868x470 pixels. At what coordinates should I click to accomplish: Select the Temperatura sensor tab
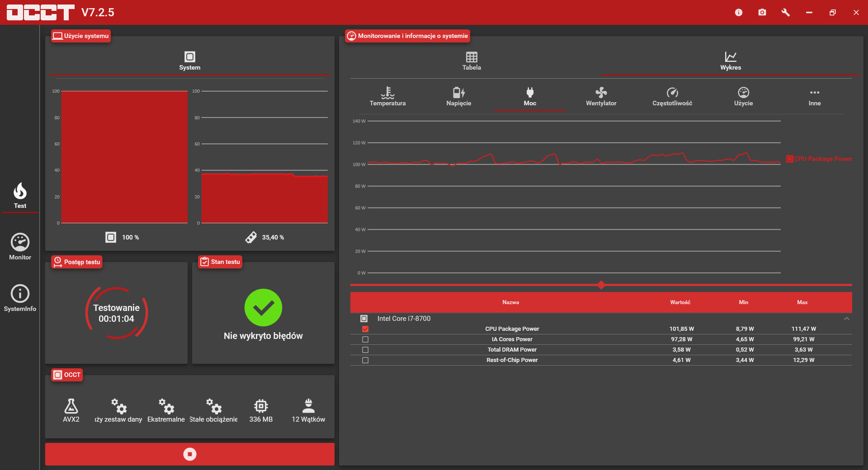[x=387, y=96]
